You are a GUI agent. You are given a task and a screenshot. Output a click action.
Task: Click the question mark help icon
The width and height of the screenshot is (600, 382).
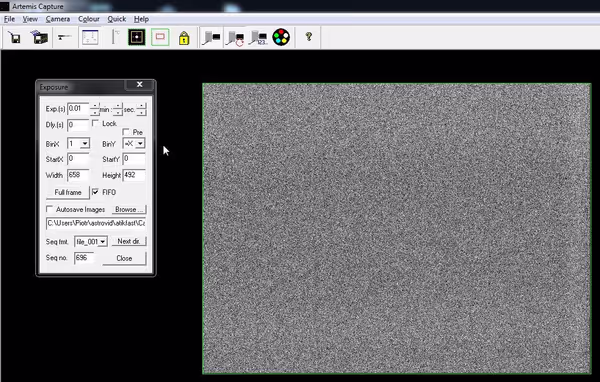[x=308, y=37]
